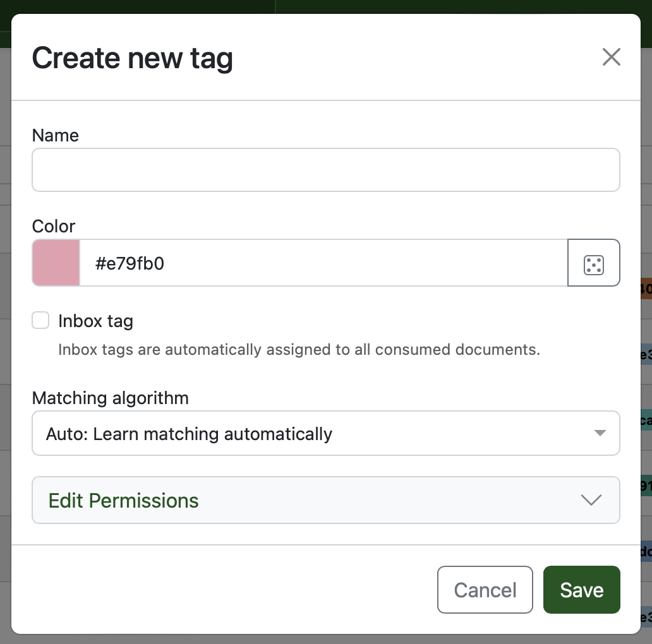Click the "Matching algorithm" label
The image size is (652, 644).
(x=111, y=398)
